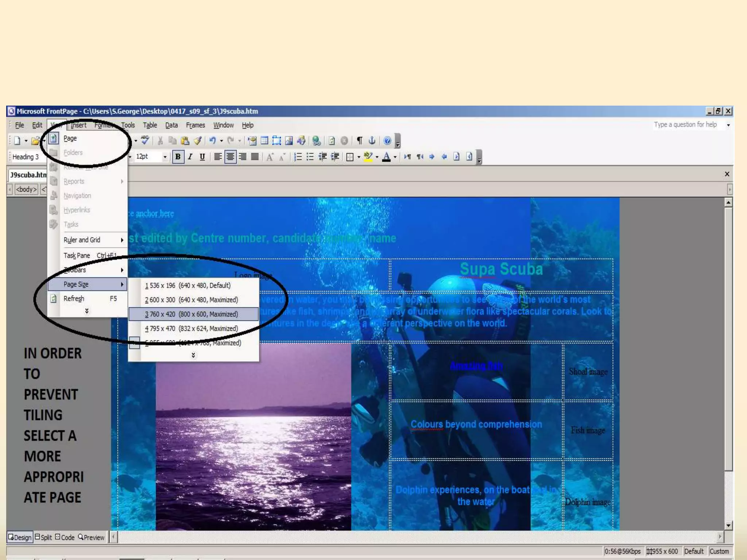Click the FrontPage Help question icon

387,140
